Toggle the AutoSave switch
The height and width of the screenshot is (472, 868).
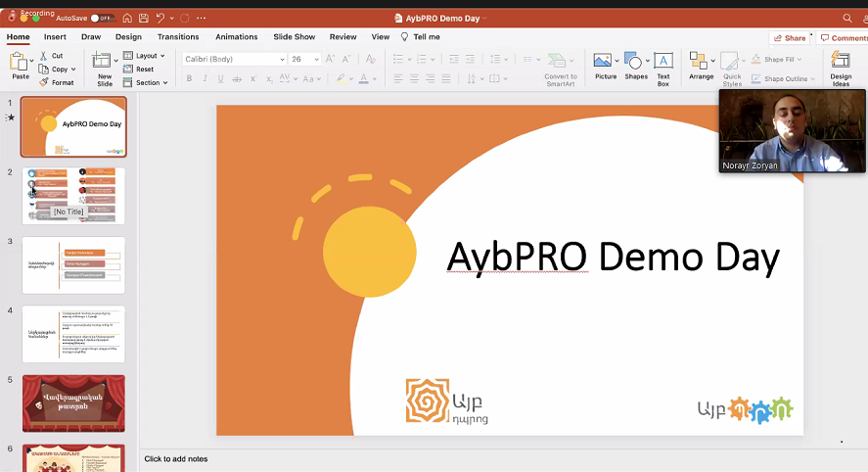click(x=102, y=19)
